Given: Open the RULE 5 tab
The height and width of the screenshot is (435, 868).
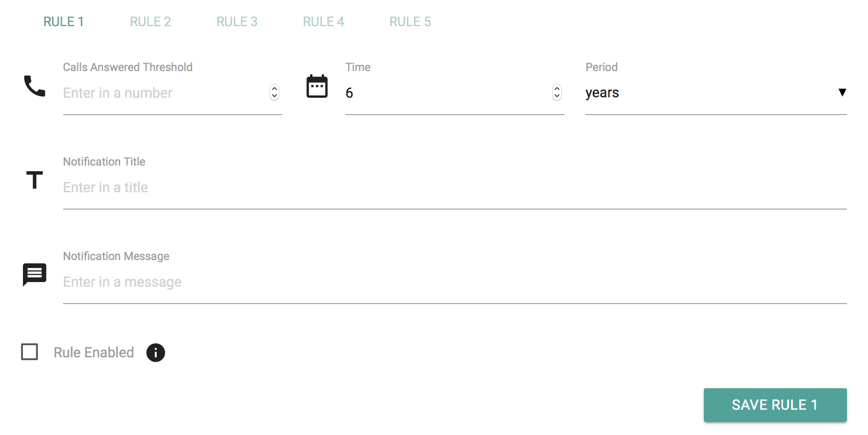Looking at the screenshot, I should (410, 21).
